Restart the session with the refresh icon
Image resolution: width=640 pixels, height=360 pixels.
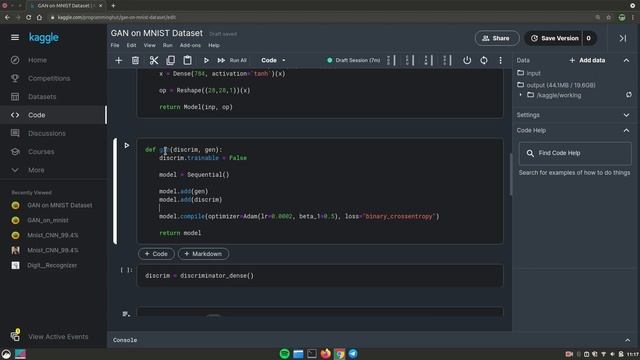484,60
